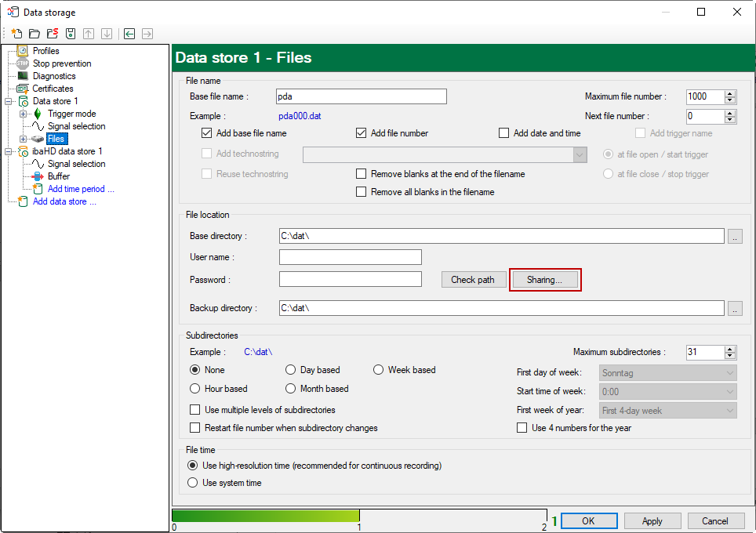Click the open folder toolbar icon
Image resolution: width=756 pixels, height=533 pixels.
34,34
